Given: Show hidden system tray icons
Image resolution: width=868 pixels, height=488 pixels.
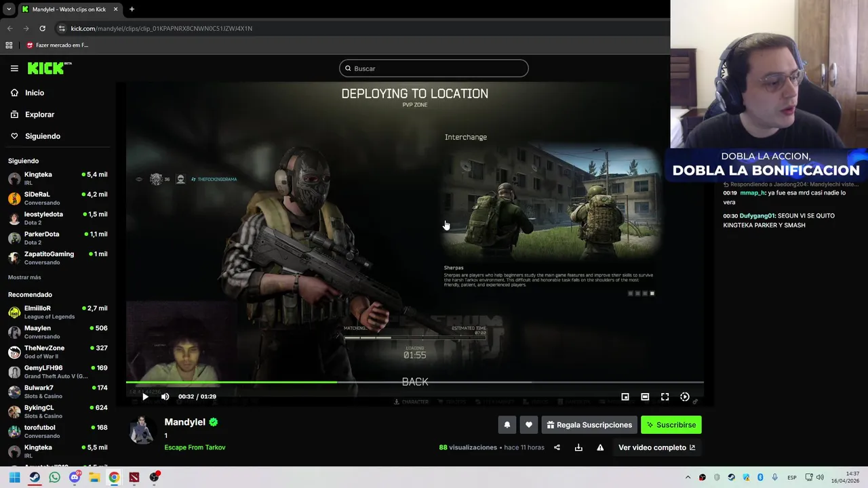Looking at the screenshot, I should pyautogui.click(x=688, y=477).
